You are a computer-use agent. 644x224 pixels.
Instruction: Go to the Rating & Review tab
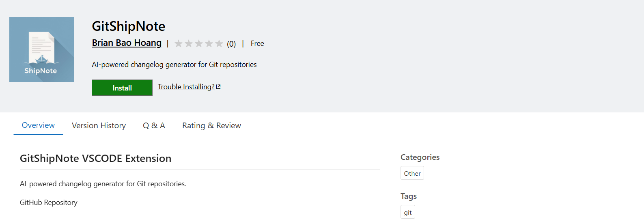[211, 126]
